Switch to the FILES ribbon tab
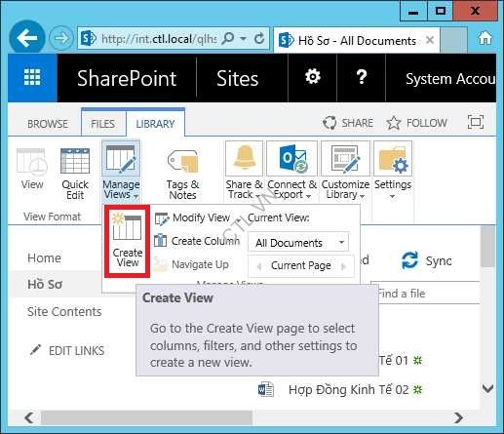504x434 pixels. tap(103, 124)
